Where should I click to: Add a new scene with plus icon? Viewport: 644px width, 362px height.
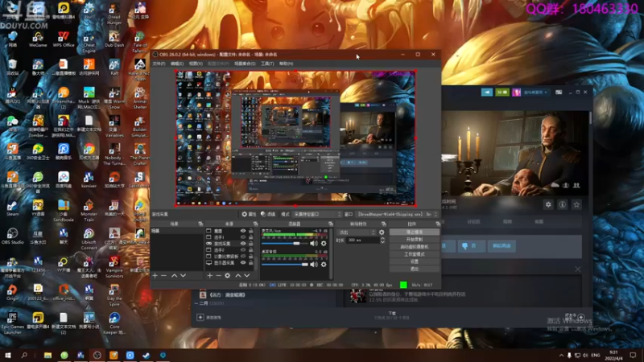click(x=155, y=276)
